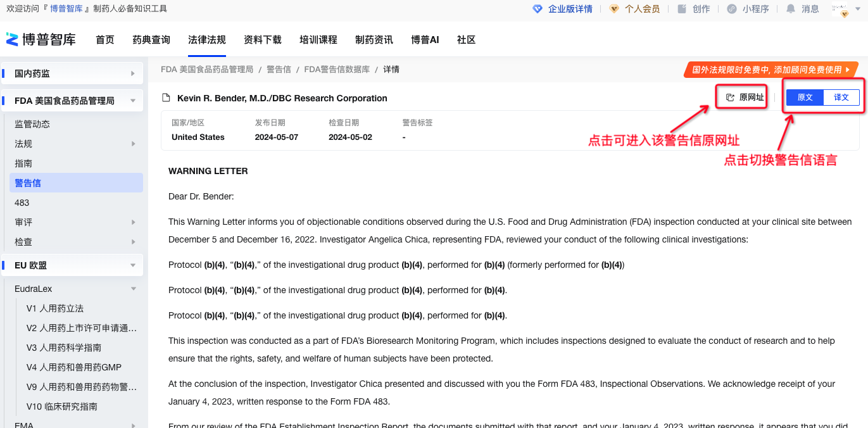This screenshot has width=868, height=428.
Task: Open 小程序 link
Action: (x=756, y=9)
